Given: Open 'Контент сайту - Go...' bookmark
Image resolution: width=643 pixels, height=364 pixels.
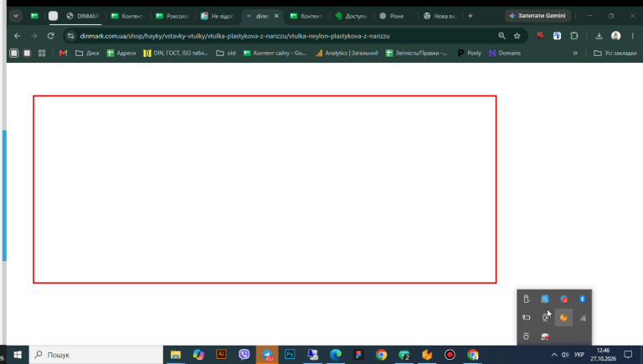Looking at the screenshot, I should [x=275, y=53].
